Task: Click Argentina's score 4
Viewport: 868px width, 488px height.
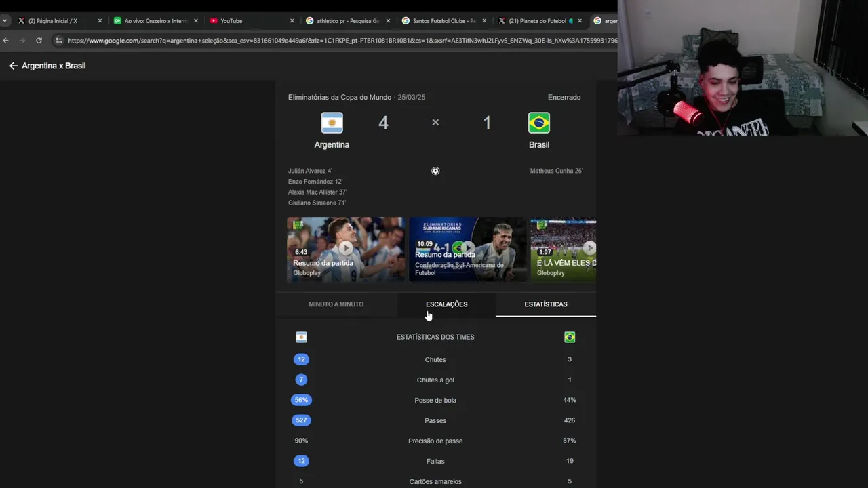Action: 383,123
